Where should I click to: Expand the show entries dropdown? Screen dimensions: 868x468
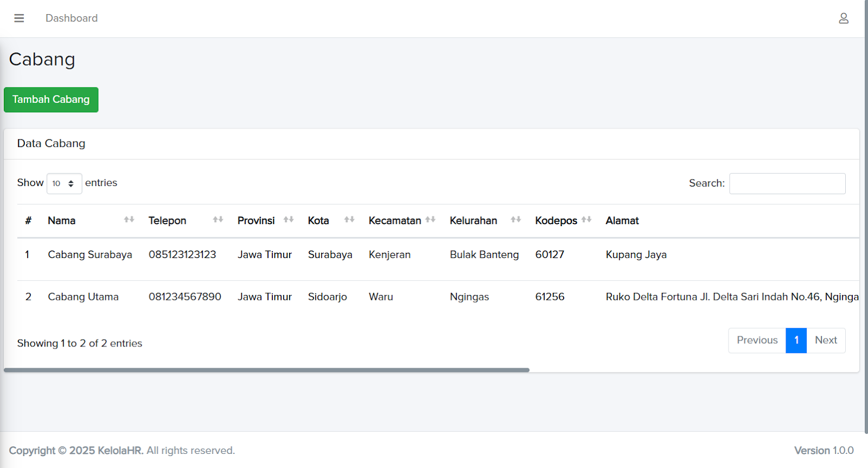point(64,184)
